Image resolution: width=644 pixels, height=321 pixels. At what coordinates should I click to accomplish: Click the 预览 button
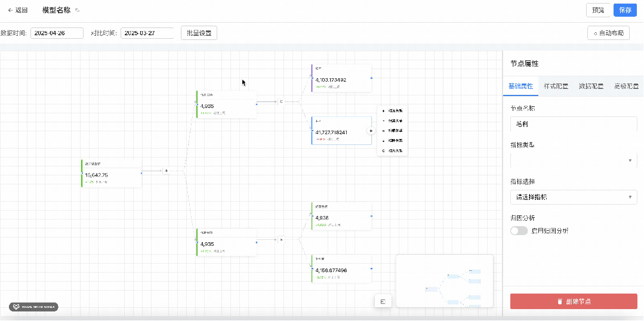pos(598,10)
